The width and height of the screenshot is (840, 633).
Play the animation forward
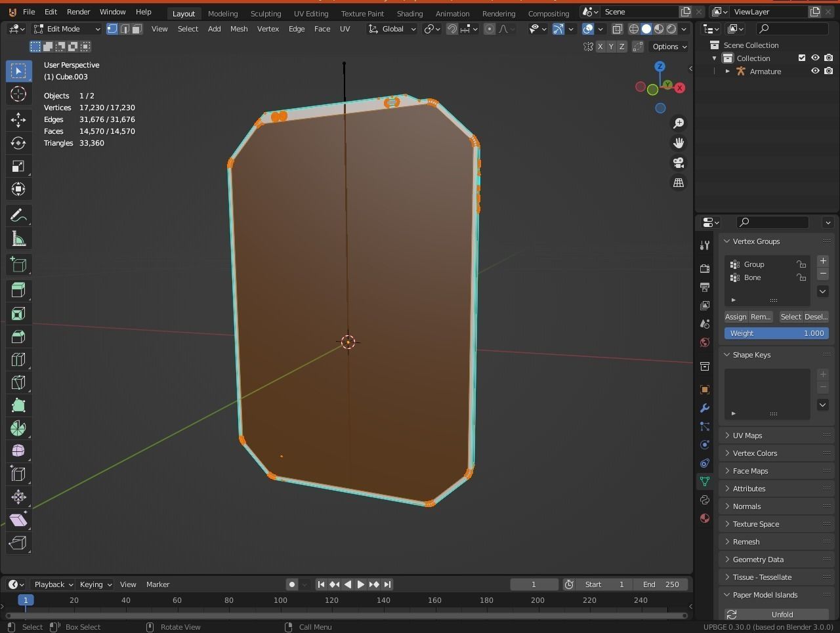coord(360,584)
